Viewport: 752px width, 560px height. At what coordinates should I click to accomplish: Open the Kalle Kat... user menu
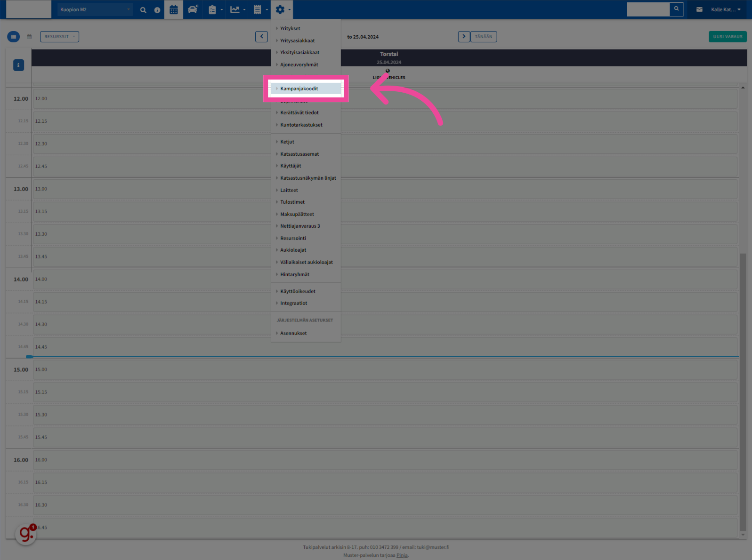[726, 9]
